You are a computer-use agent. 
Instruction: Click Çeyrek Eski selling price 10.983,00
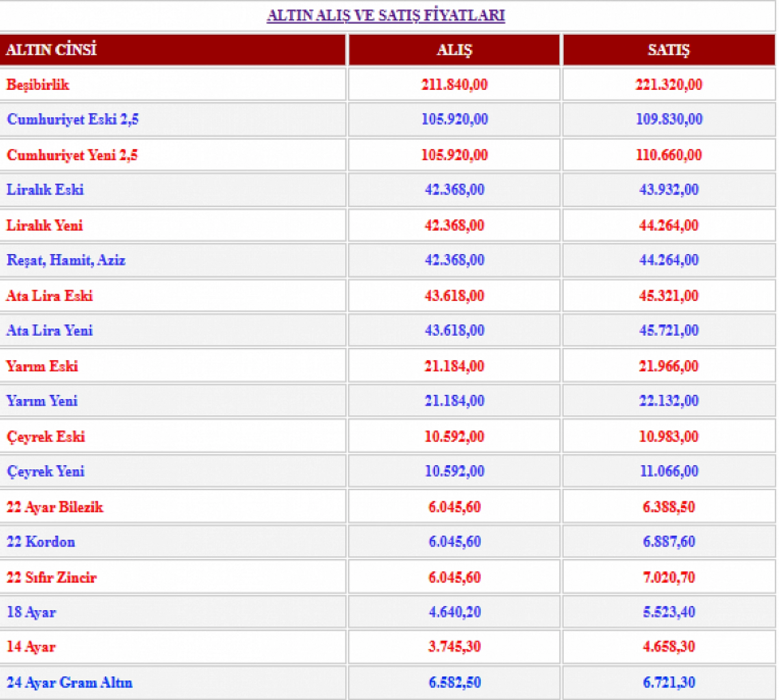(668, 437)
